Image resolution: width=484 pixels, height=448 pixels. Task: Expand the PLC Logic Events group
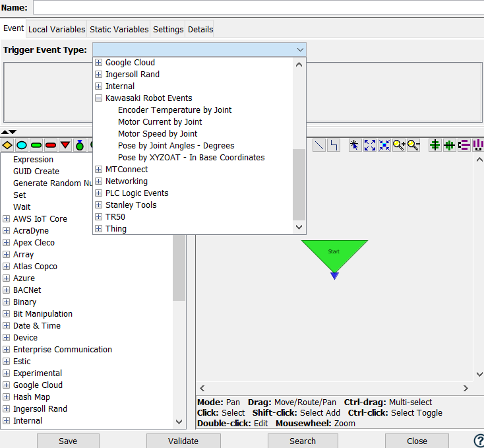[x=98, y=193]
